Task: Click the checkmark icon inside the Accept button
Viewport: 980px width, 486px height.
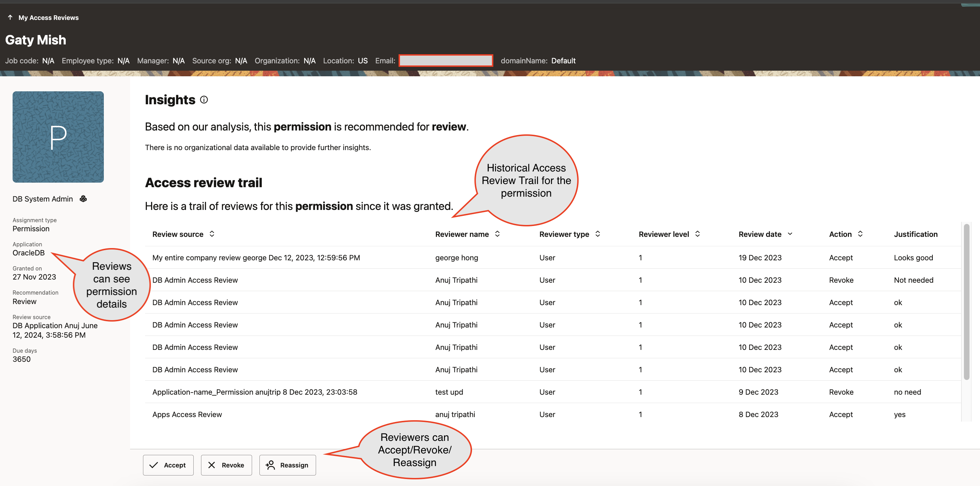Action: [x=155, y=465]
